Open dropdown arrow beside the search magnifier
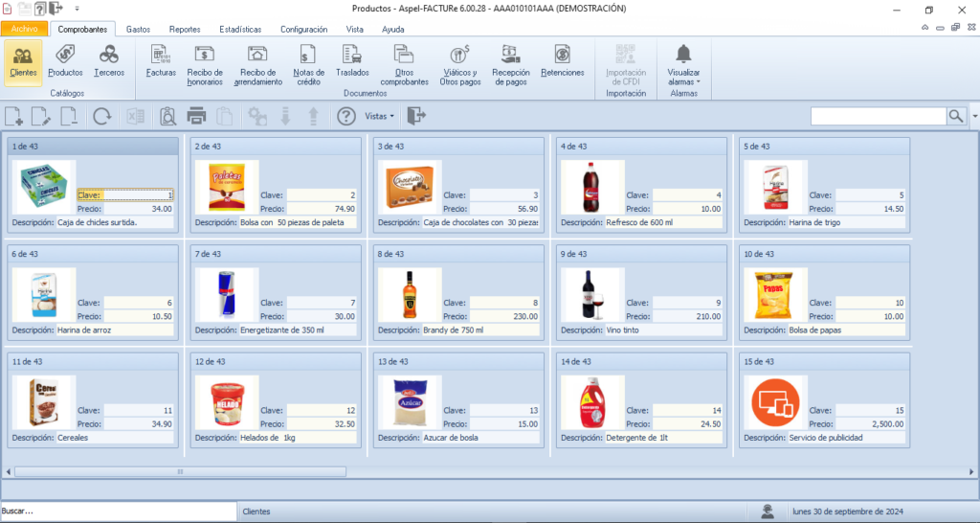The width and height of the screenshot is (980, 523). pos(974,116)
